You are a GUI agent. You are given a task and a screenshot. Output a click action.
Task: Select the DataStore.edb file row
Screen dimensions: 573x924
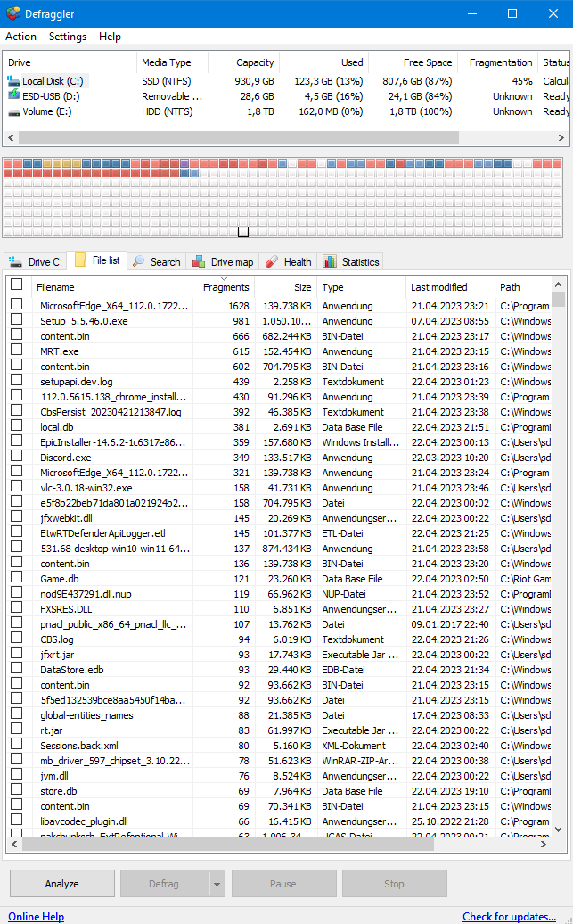click(x=281, y=670)
